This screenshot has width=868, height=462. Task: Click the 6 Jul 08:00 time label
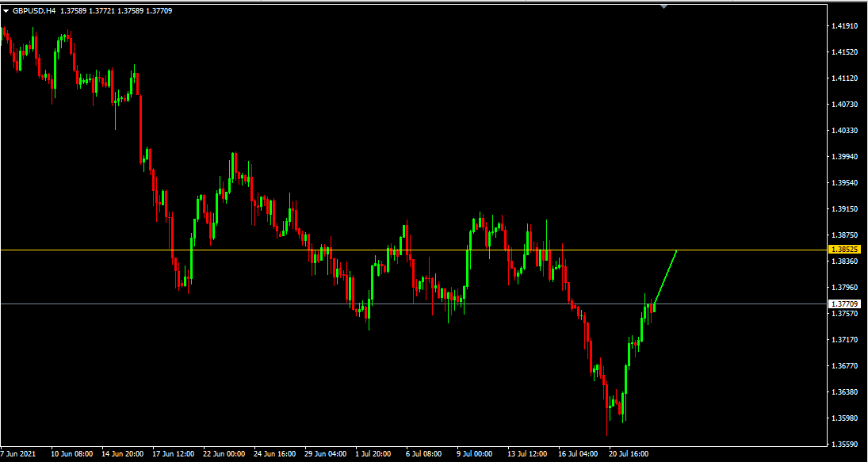pos(424,454)
